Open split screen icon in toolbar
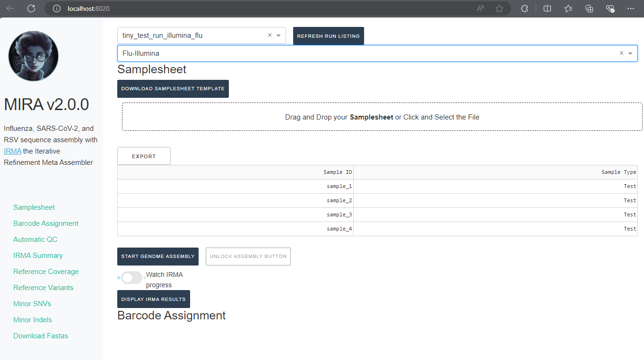 tap(548, 9)
